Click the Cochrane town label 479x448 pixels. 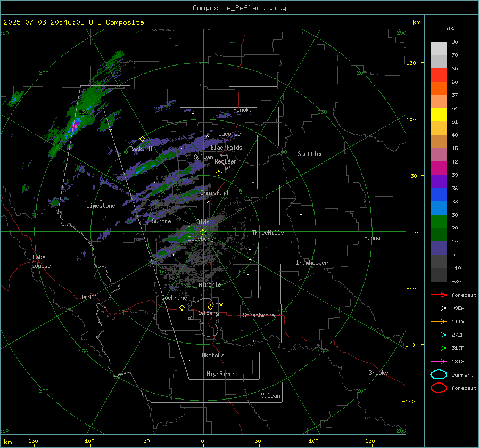[x=174, y=298]
